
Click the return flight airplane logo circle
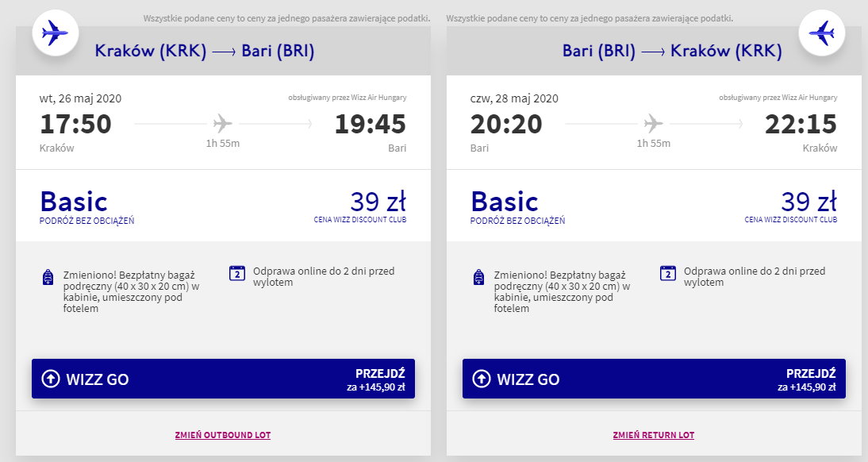click(821, 33)
